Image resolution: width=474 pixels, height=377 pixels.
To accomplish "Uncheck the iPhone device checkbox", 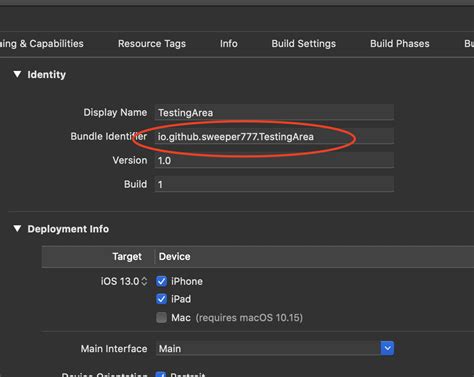I will point(161,281).
